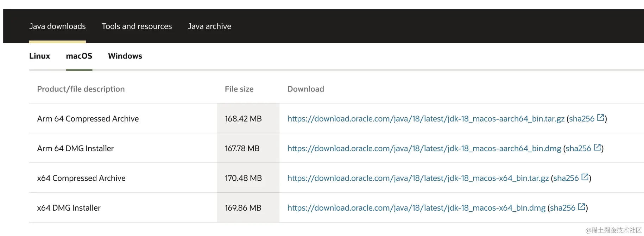
Task: Select the Windows platform tab
Action: (125, 56)
